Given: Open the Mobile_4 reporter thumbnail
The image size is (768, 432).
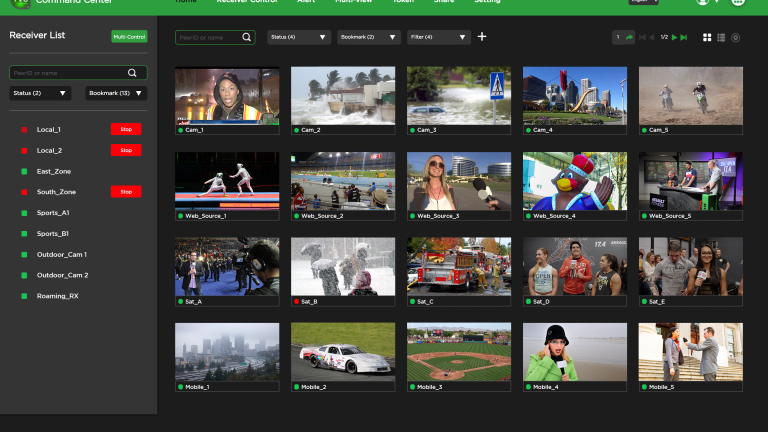Looking at the screenshot, I should click(575, 352).
